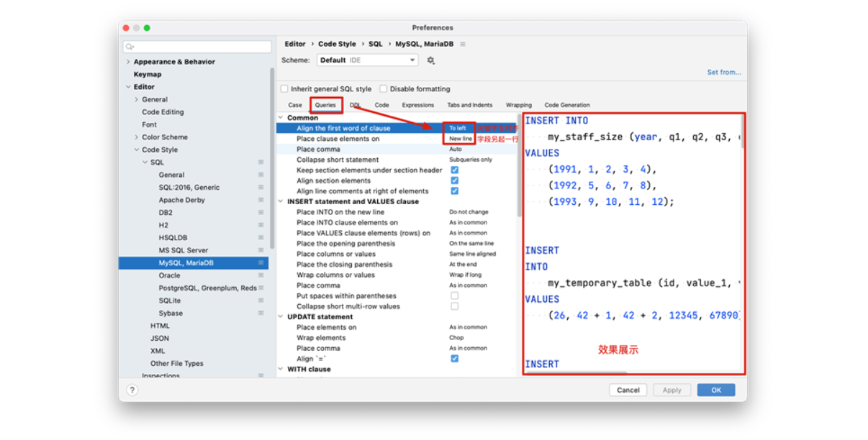Collapse the UPDATE statement section
The height and width of the screenshot is (440, 868).
tap(281, 317)
